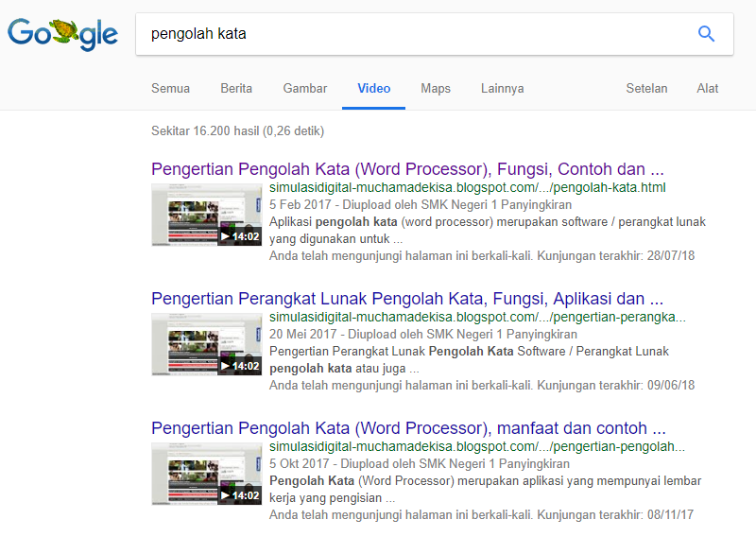Click the pengertian-perangka... green URL

coord(477,317)
